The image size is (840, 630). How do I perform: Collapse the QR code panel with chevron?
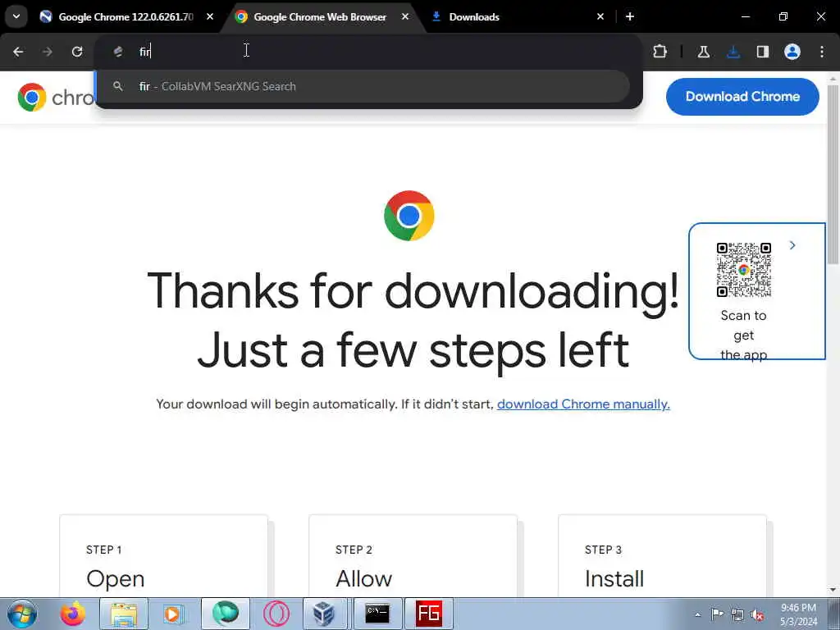coord(792,244)
